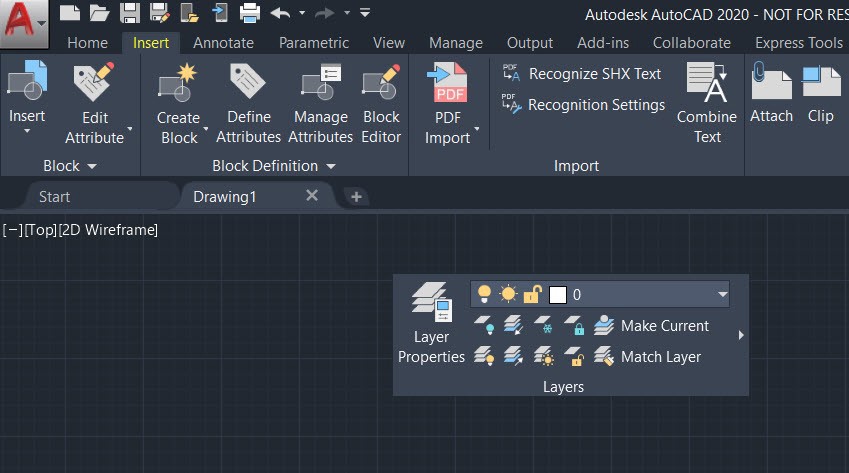Click the Save As icon
This screenshot has width=849, height=473.
pyautogui.click(x=160, y=12)
